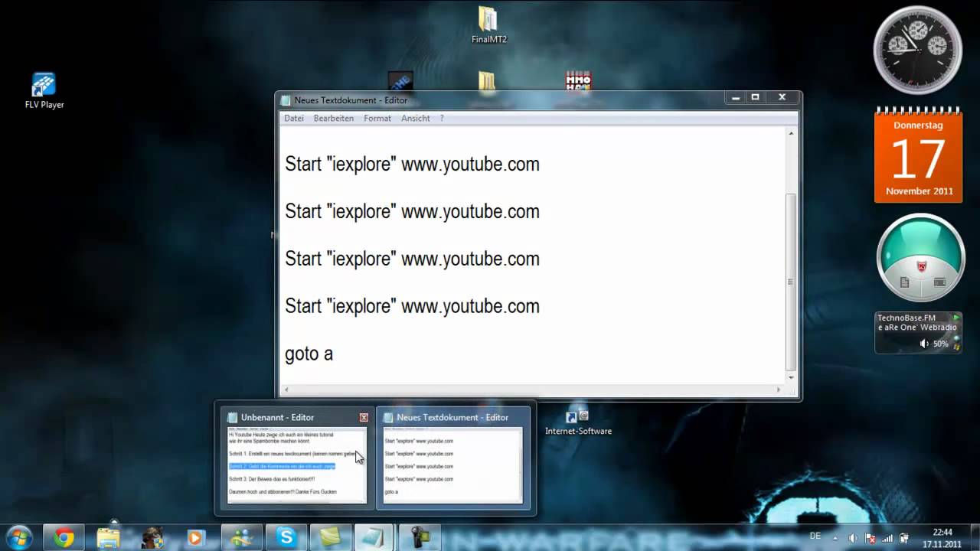Open Windows Media Player from taskbar
980x551 pixels.
tap(196, 538)
